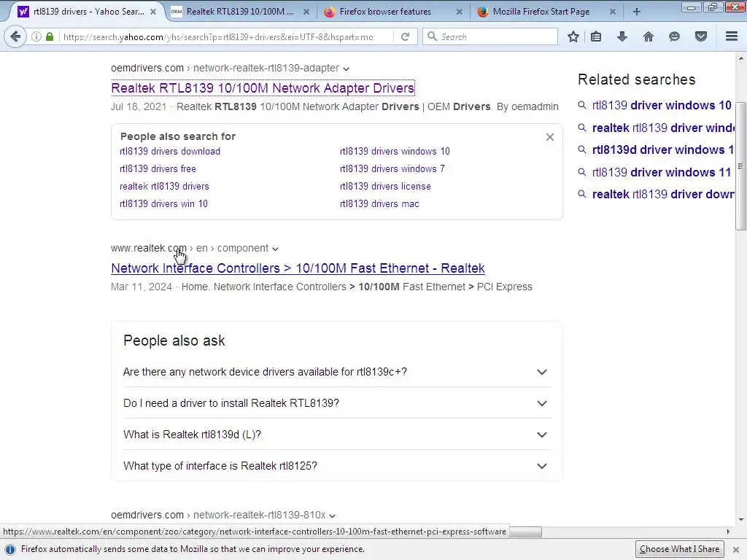Switch to Firefox browser features tab

[385, 12]
